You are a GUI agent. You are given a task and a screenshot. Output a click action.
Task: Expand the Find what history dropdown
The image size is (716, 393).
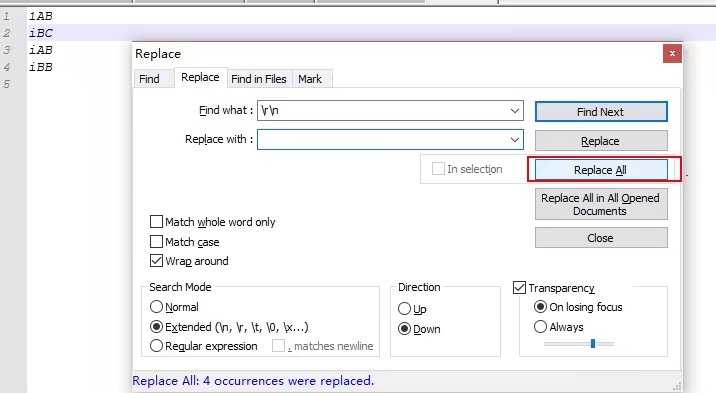point(515,110)
